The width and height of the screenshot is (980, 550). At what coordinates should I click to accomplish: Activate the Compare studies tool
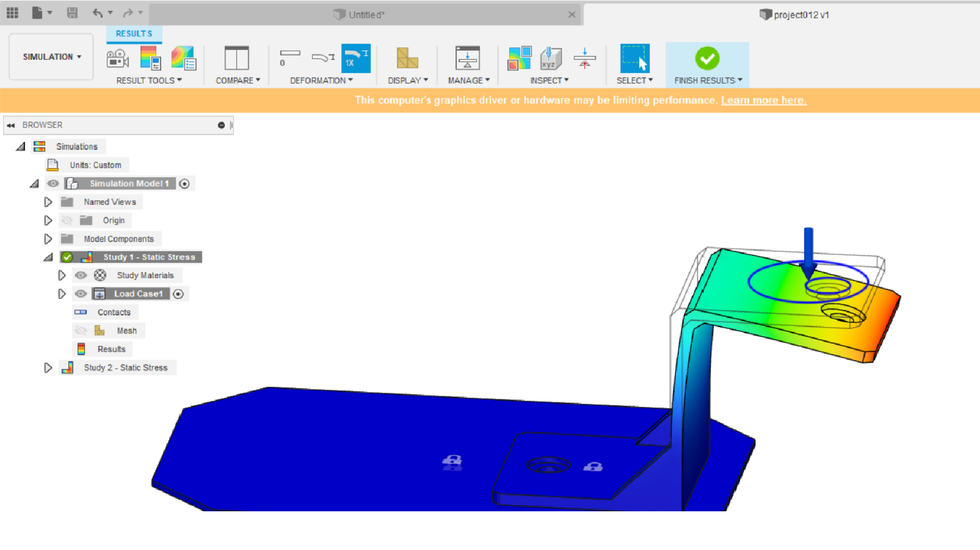coord(237,57)
